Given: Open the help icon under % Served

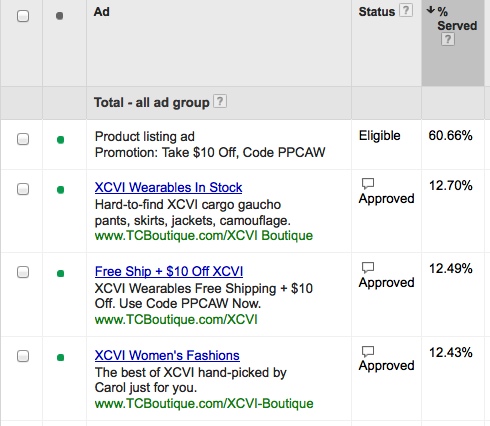Looking at the screenshot, I should point(448,39).
